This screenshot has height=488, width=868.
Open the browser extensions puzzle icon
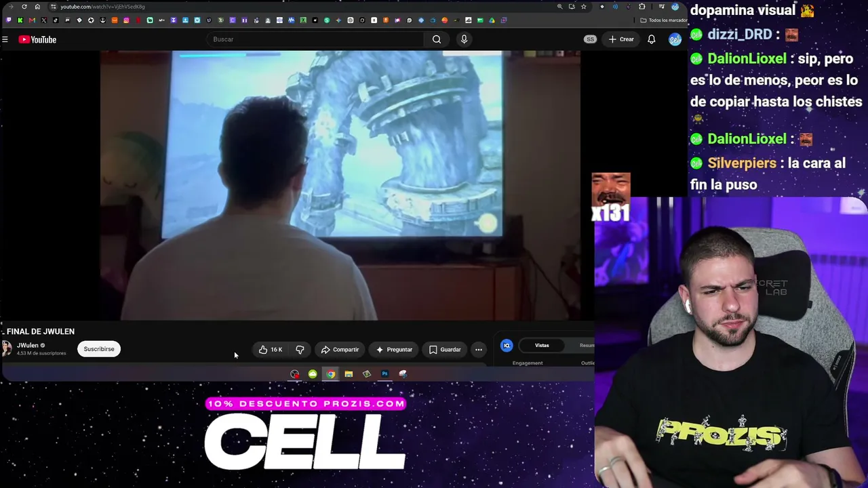tap(642, 7)
